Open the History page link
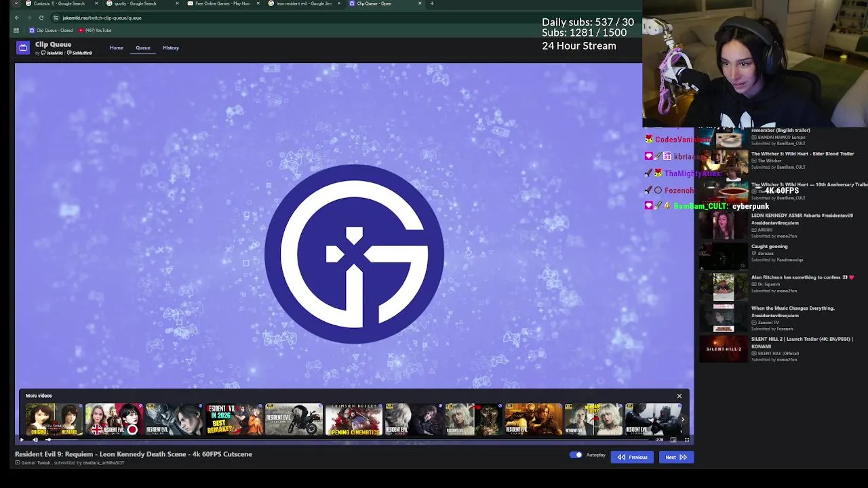 (x=171, y=47)
